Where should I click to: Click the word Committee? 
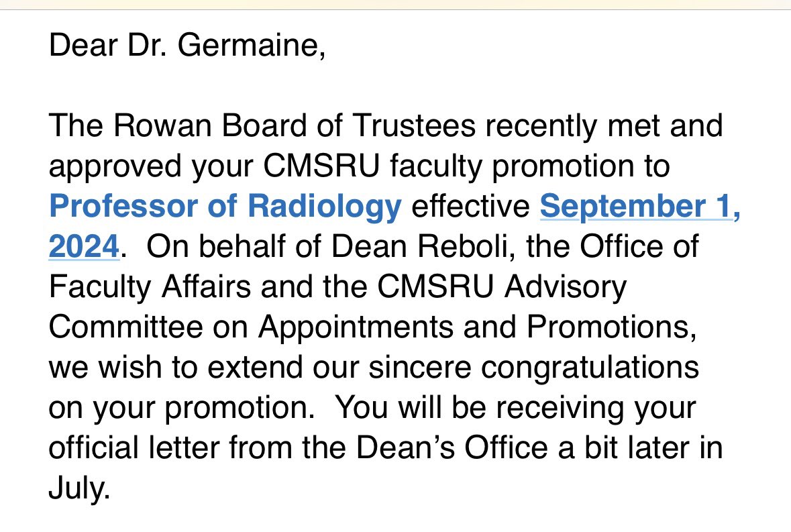[x=125, y=327]
